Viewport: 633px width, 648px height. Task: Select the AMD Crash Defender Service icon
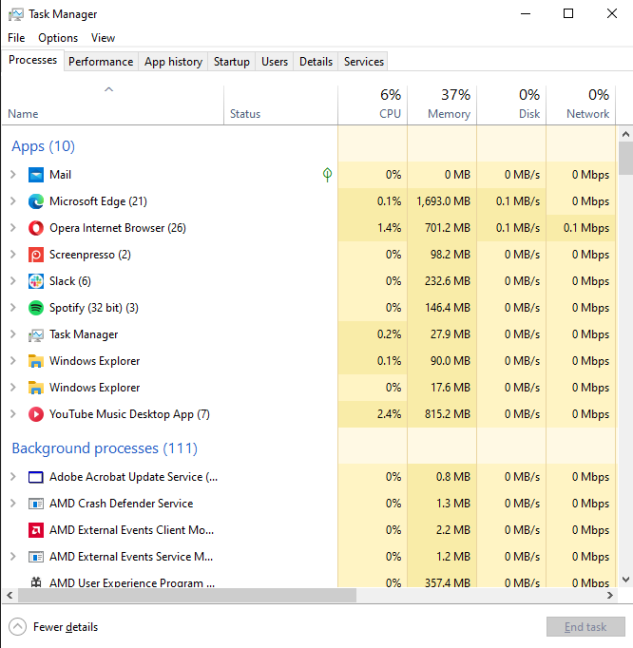pos(36,504)
